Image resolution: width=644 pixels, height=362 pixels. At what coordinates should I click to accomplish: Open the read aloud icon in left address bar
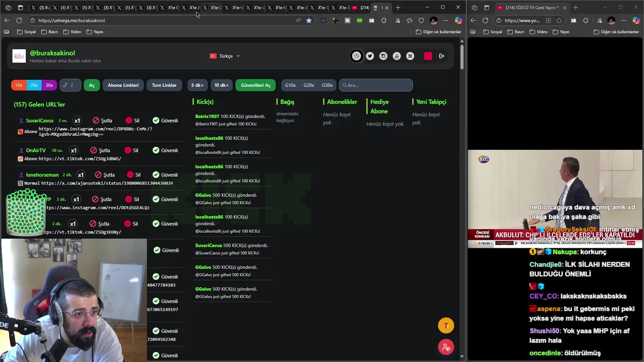click(298, 21)
